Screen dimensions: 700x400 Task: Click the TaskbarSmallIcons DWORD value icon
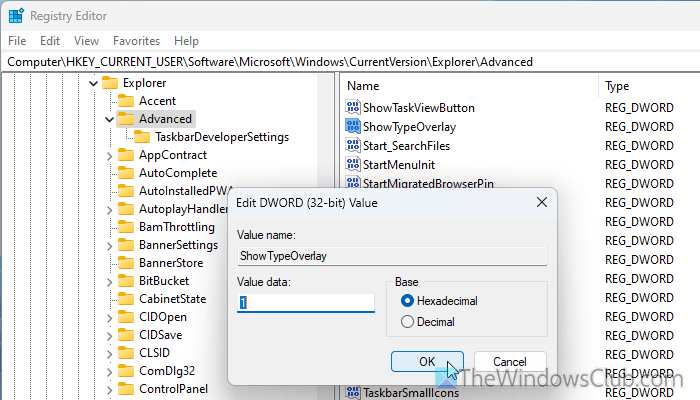[353, 392]
